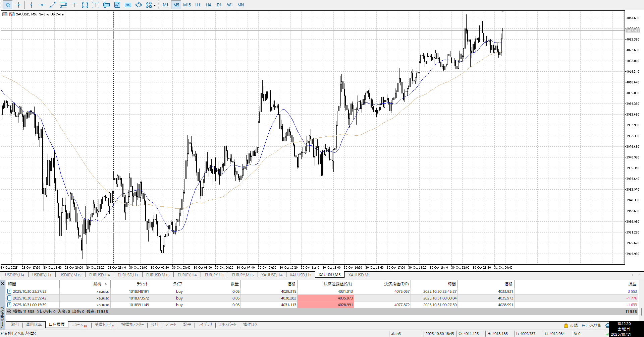Select the rectangle shape drawing tool
Screen dimensions: 644x337
tap(85, 5)
